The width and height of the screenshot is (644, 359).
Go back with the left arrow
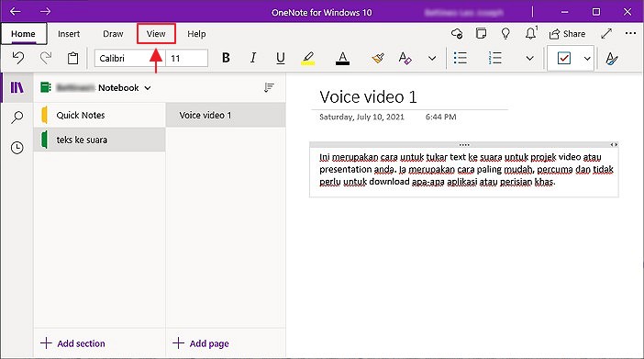pos(16,12)
